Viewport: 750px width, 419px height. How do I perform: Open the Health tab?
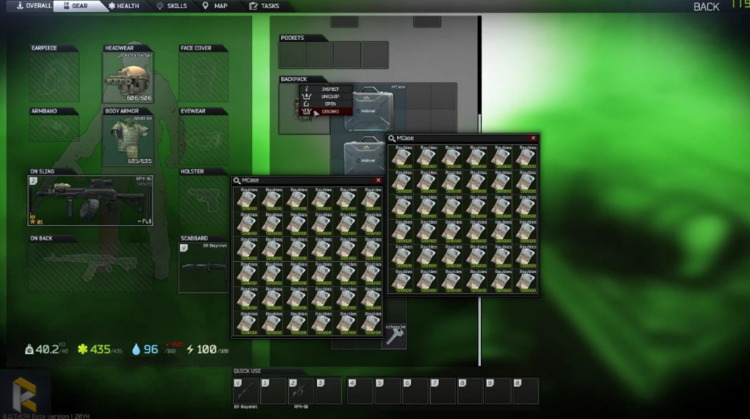pos(124,6)
